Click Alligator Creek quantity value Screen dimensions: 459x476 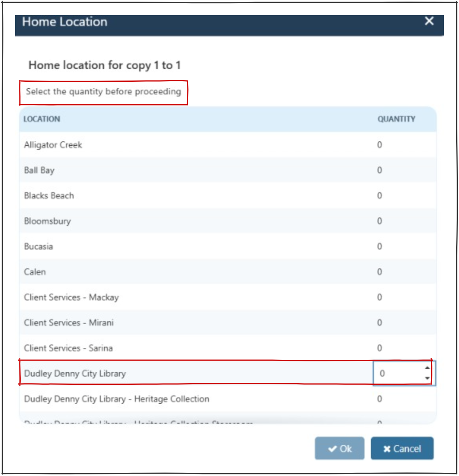click(x=380, y=145)
